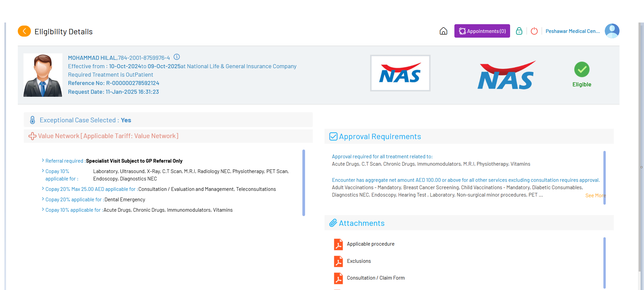
Task: Expand the Laboratory, Ultrasound Copay 10% chevron
Action: coord(43,171)
